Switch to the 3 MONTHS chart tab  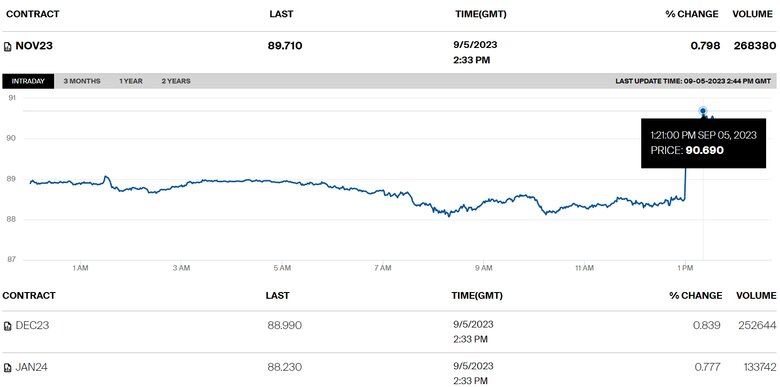82,81
